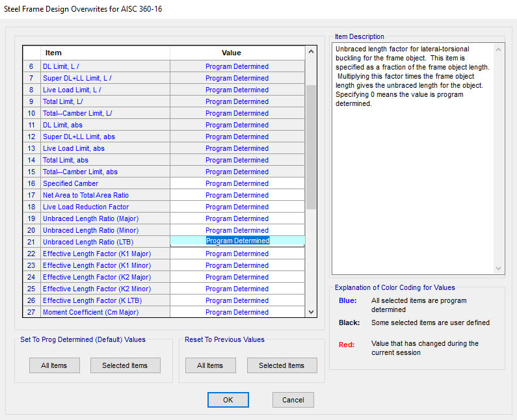This screenshot has width=517, height=420.
Task: Click row number 6 header
Action: pyautogui.click(x=32, y=66)
